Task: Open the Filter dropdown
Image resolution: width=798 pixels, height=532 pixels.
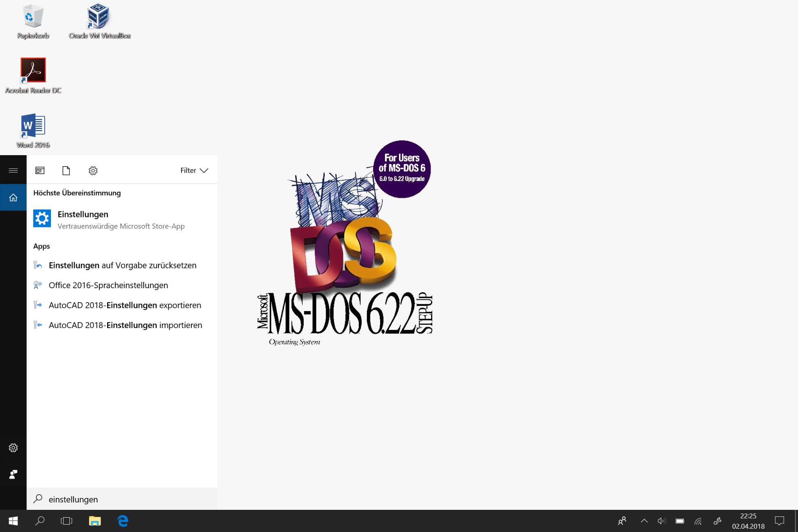Action: pos(194,170)
